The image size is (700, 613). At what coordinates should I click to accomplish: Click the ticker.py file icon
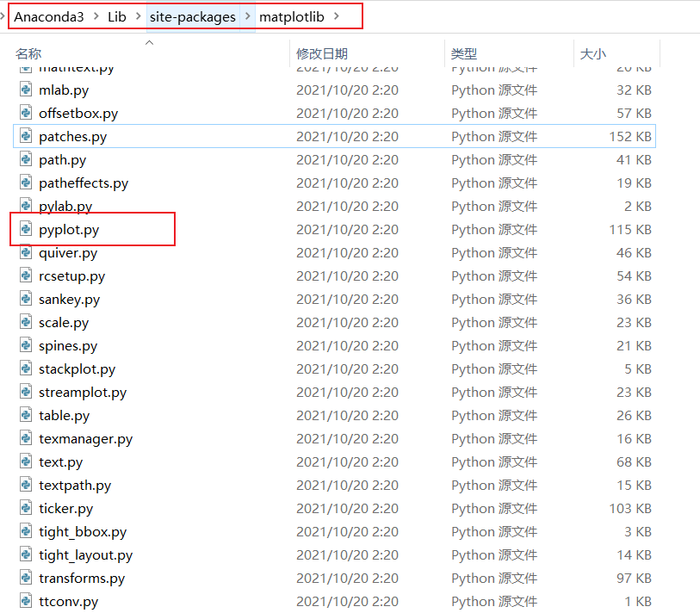[x=26, y=507]
